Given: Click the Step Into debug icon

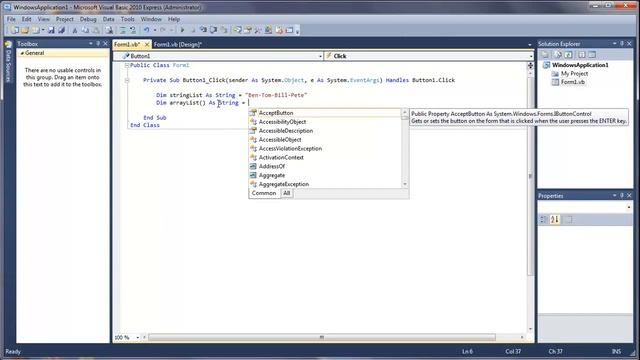Looking at the screenshot, I should [x=203, y=30].
